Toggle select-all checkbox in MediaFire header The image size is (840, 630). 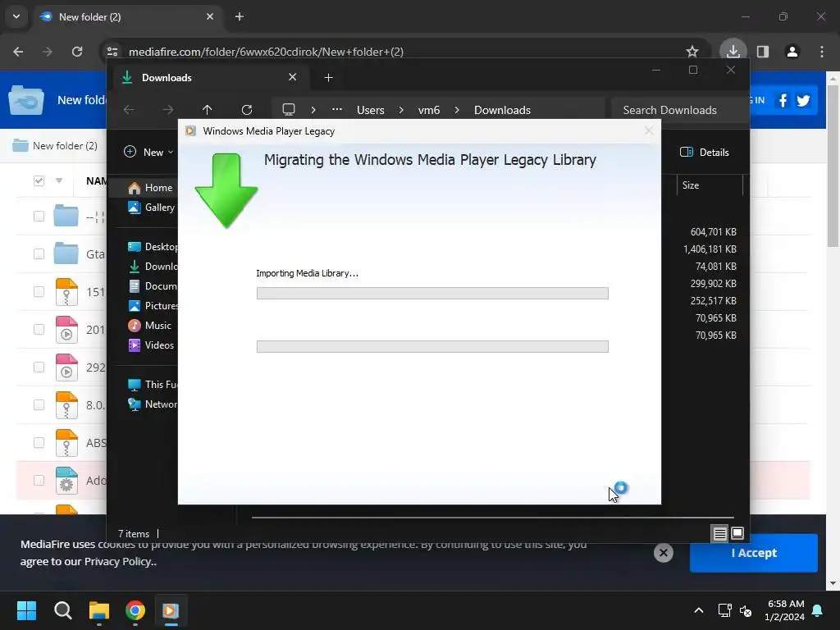(x=39, y=180)
